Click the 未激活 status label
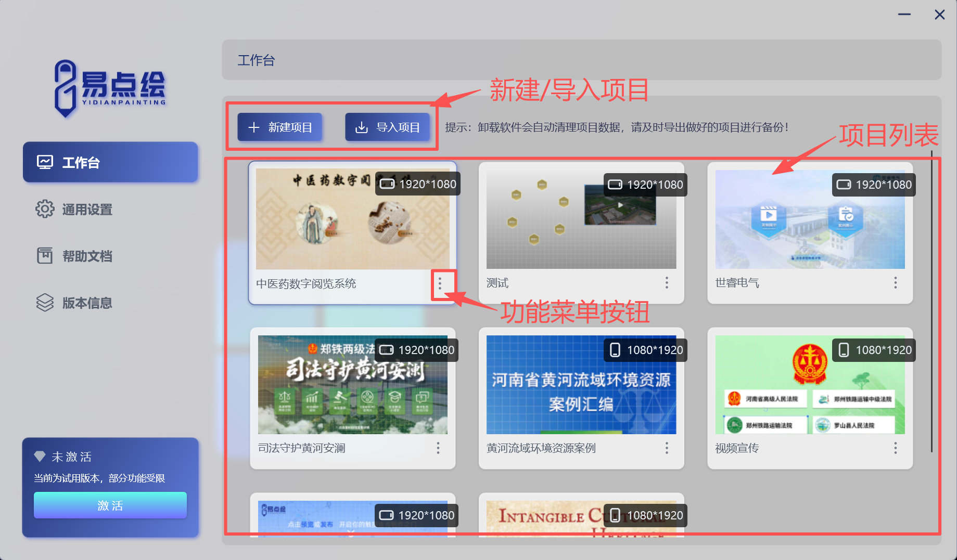 click(x=72, y=457)
